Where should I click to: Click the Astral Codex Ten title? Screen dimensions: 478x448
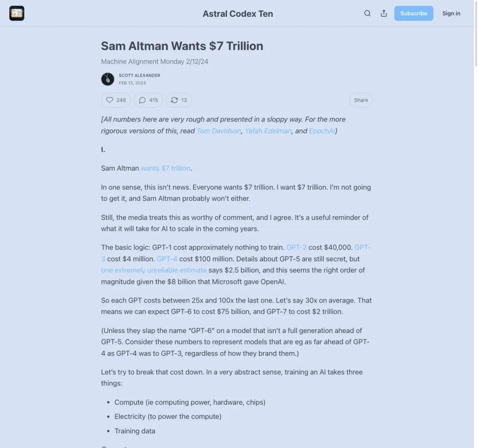pyautogui.click(x=238, y=14)
